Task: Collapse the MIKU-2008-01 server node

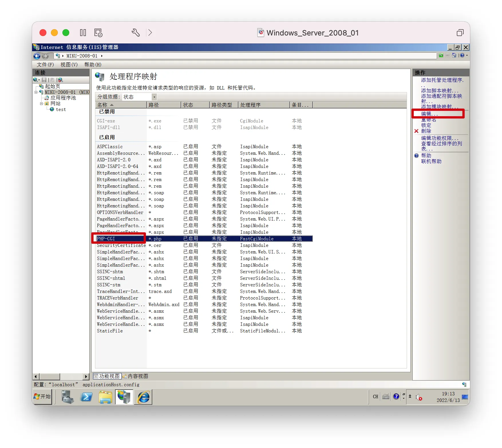Action: (x=36, y=92)
